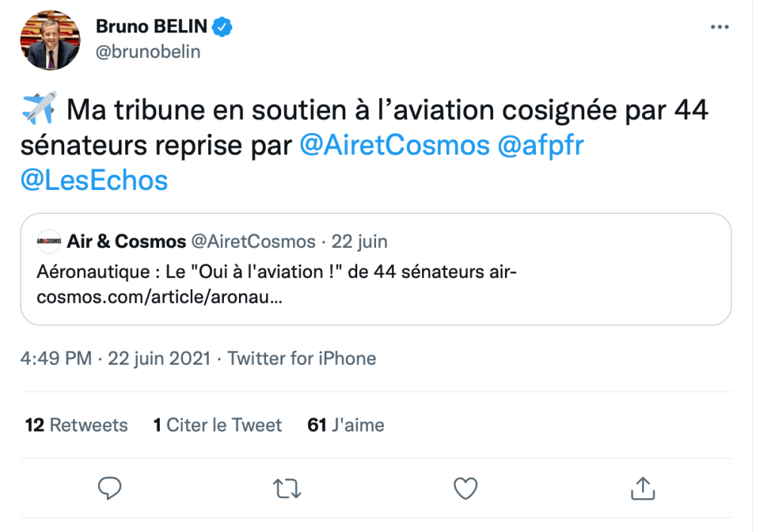The width and height of the screenshot is (771, 532).
Task: Open Bruno BELIN's profile picture
Action: [x=50, y=41]
